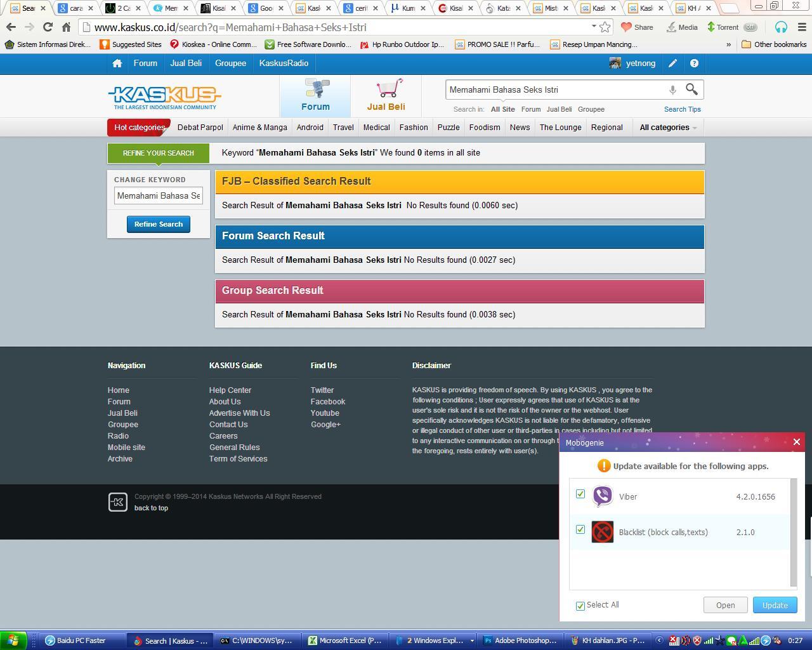The image size is (812, 650).
Task: Toggle the Select All checkbox
Action: (580, 606)
